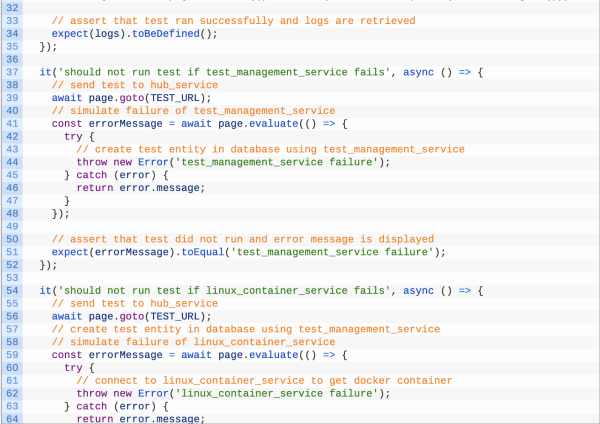The width and height of the screenshot is (600, 424).
Task: Click line number 63 in the gutter
Action: (x=12, y=405)
